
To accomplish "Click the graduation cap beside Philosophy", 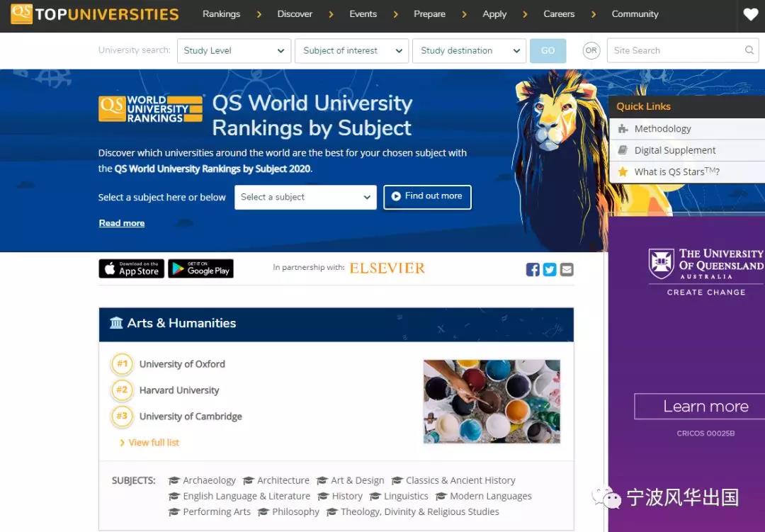I will pos(263,511).
